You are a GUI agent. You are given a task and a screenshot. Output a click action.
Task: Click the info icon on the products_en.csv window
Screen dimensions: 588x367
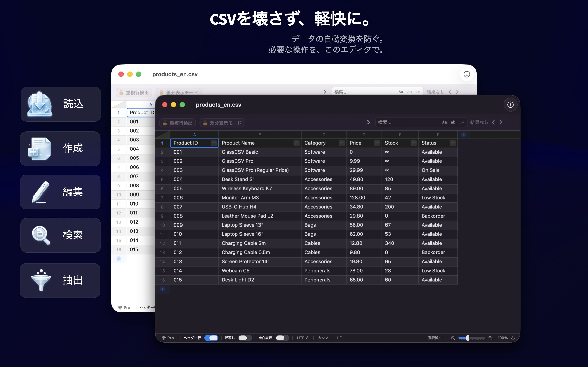coord(510,105)
